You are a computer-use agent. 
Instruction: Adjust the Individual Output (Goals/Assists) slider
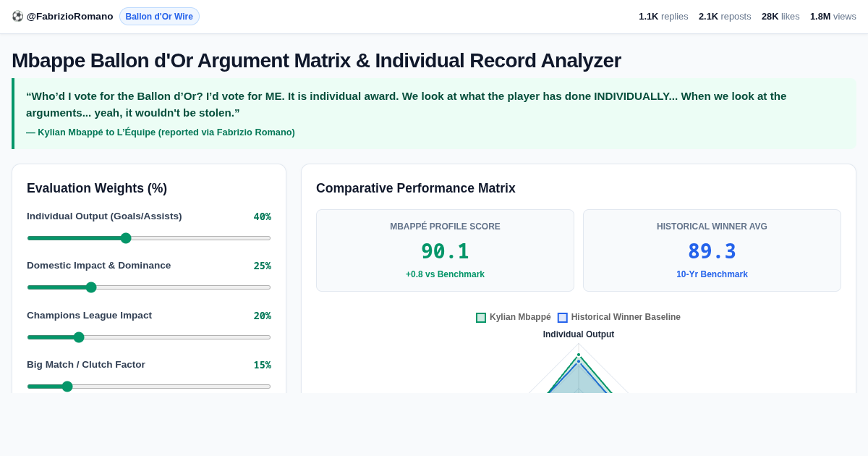(x=149, y=238)
